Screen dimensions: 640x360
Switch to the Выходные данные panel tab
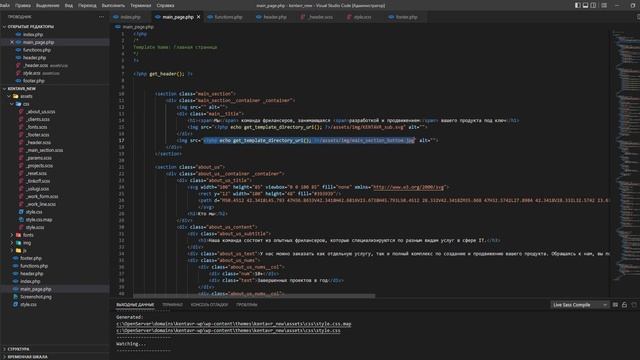tap(135, 305)
